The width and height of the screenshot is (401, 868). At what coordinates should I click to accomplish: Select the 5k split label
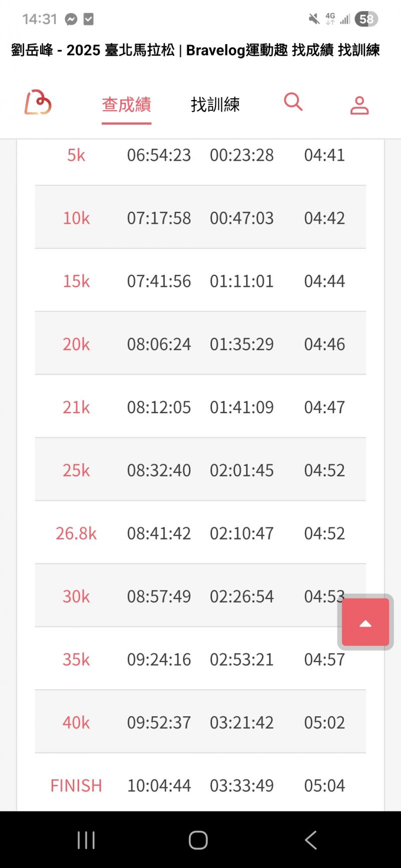point(76,155)
